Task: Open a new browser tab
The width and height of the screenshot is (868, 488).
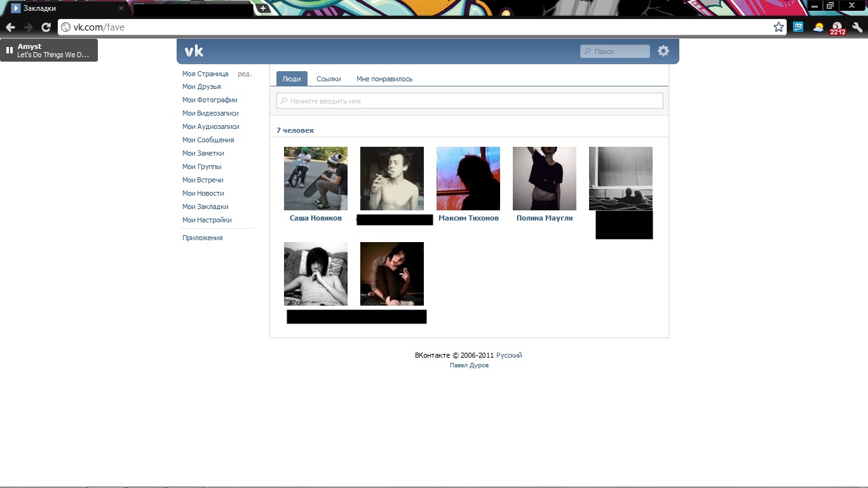Action: tap(263, 8)
